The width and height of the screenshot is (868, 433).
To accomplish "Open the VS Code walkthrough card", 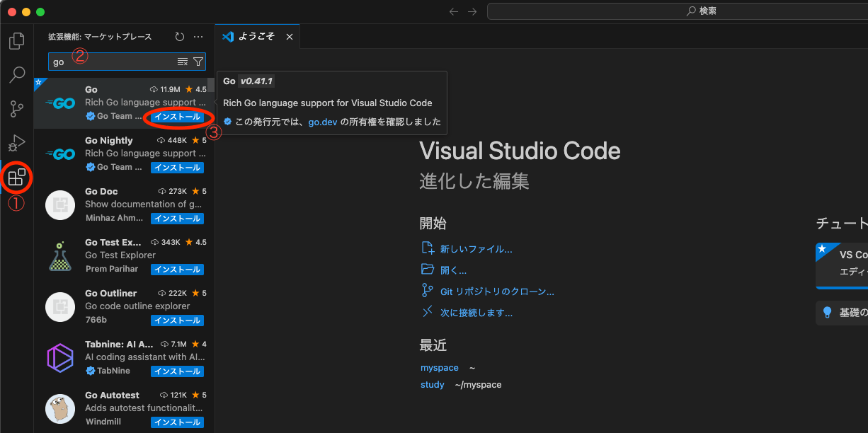I will pyautogui.click(x=842, y=266).
